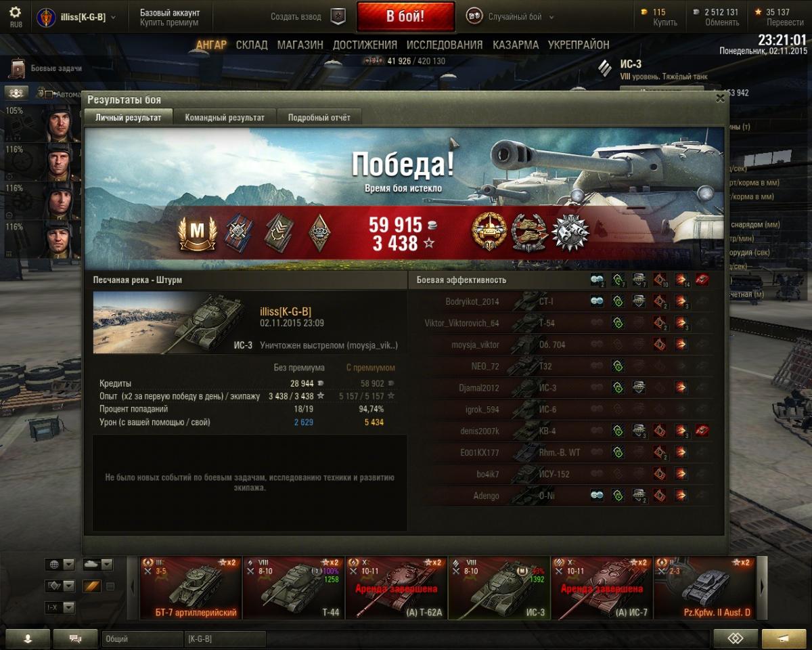Click the red В бой! button
Image resolution: width=812 pixels, height=650 pixels.
coord(405,17)
